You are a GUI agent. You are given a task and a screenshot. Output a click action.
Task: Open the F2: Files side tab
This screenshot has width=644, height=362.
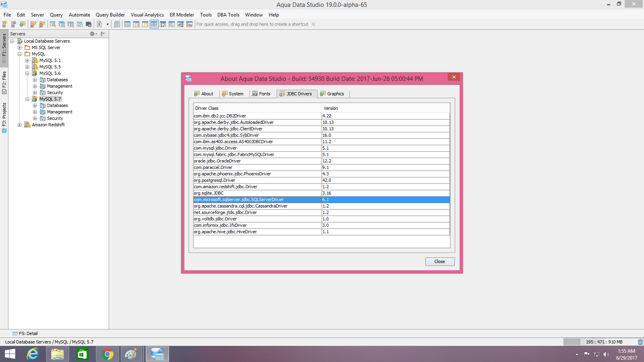pos(4,82)
